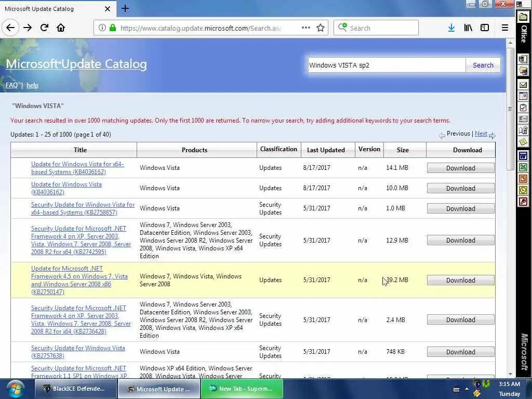532x399 pixels.
Task: Show hidden system tray icons arrow
Action: (467, 389)
